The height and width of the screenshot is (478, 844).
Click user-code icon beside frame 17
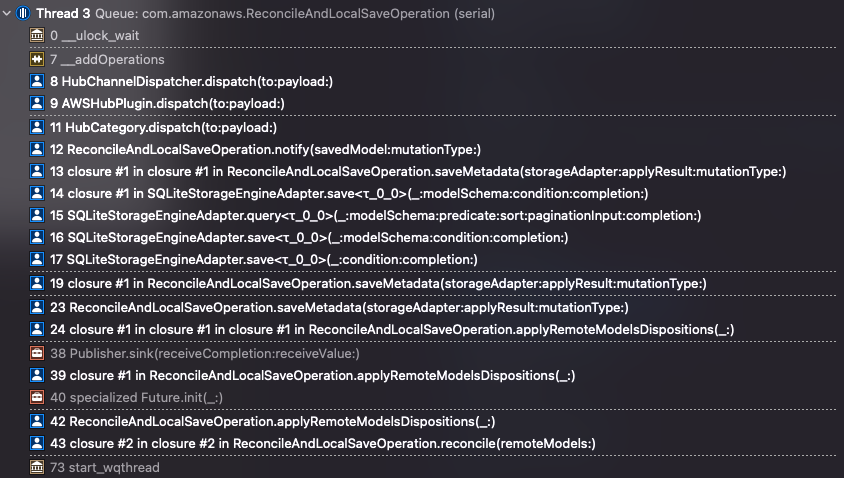click(37, 260)
